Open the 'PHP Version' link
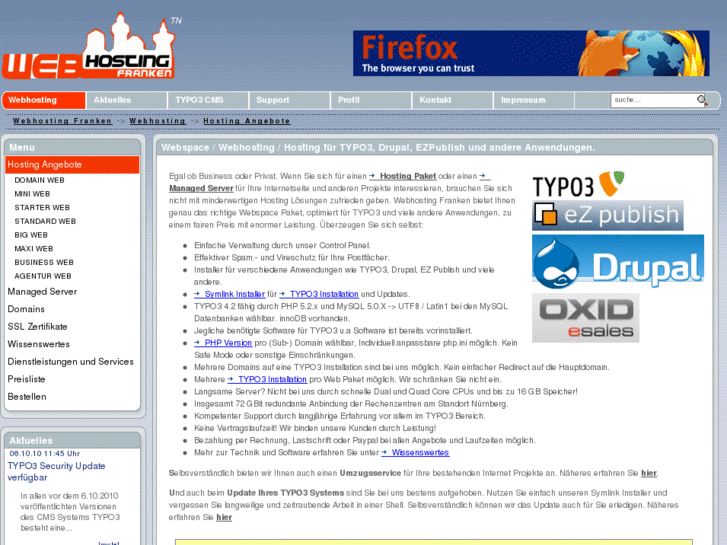This screenshot has height=545, width=727. click(223, 343)
